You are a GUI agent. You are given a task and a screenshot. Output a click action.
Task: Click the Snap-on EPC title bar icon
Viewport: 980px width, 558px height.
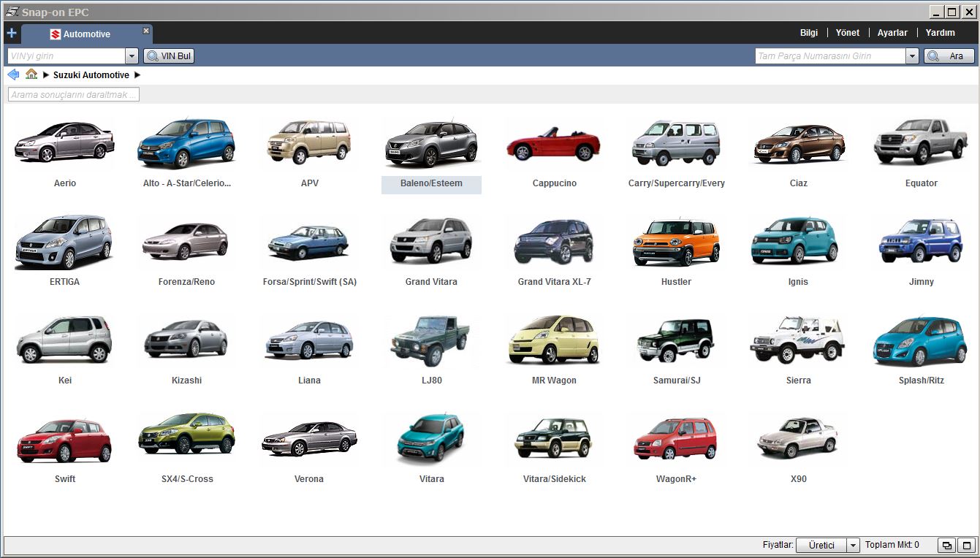point(12,12)
